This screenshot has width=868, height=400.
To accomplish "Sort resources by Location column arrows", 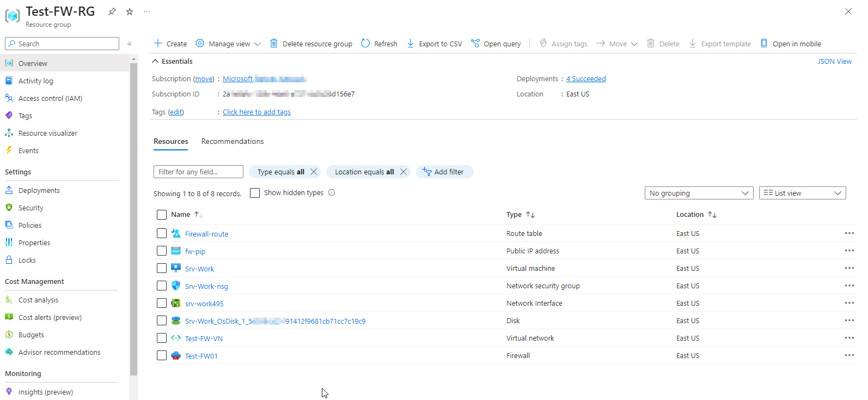I will 712,215.
